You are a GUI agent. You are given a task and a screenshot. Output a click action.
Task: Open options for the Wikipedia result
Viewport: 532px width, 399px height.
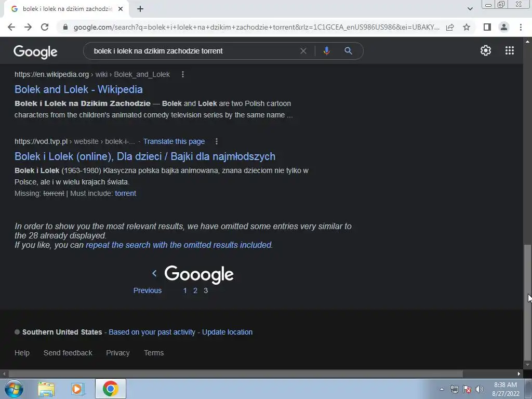183,74
